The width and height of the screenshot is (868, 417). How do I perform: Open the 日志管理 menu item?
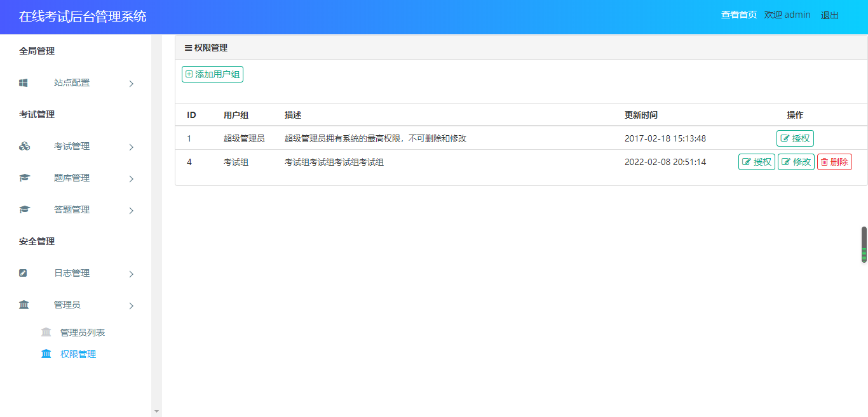tap(72, 273)
